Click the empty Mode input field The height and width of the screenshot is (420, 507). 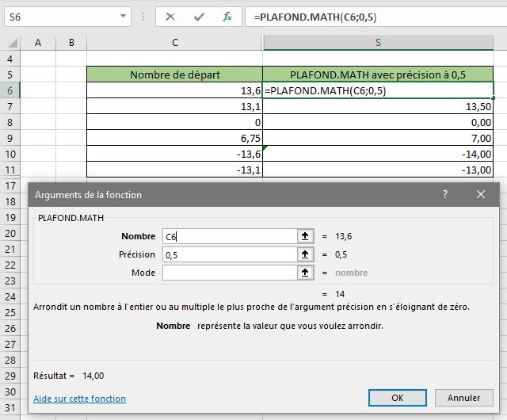(x=228, y=273)
